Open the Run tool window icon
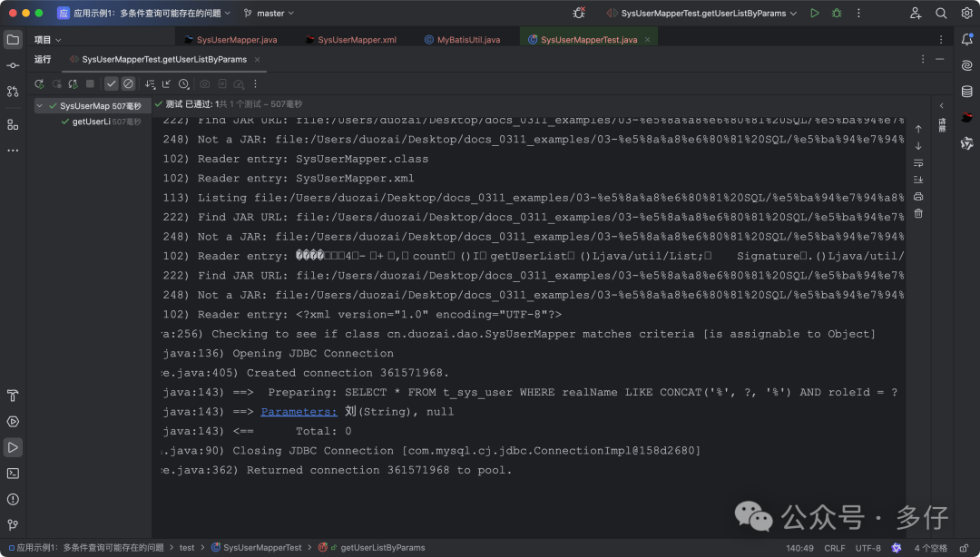The width and height of the screenshot is (980, 557). [x=13, y=447]
